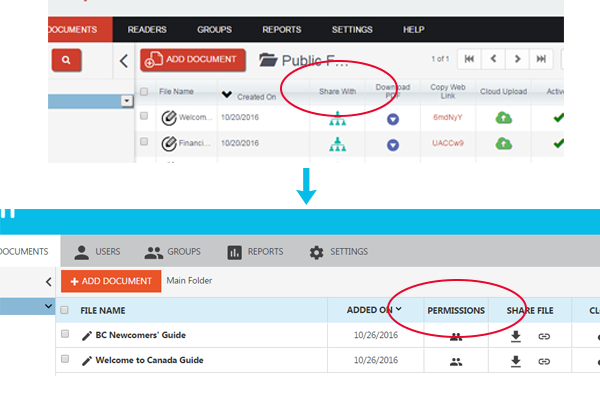The height and width of the screenshot is (400, 600).
Task: Open GROUPS tab with people icon
Action: pos(173,252)
